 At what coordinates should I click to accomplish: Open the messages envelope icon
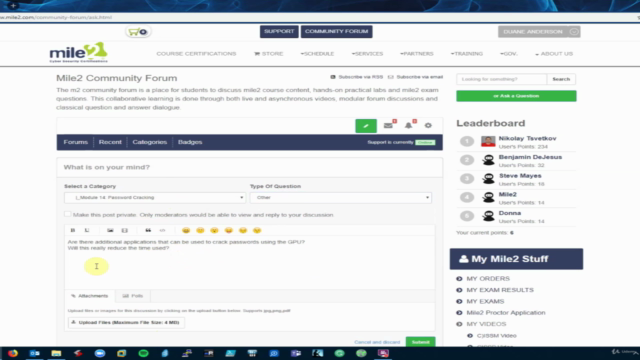click(388, 125)
